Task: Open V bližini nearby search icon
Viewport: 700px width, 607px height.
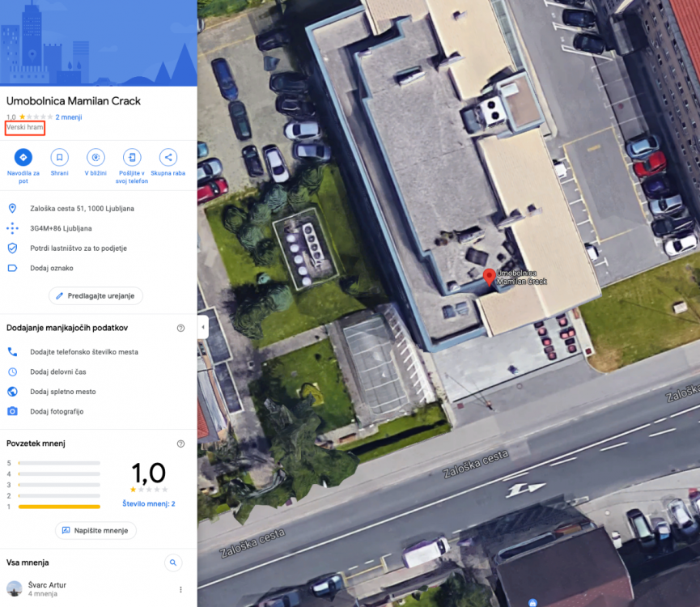Action: coord(95,157)
